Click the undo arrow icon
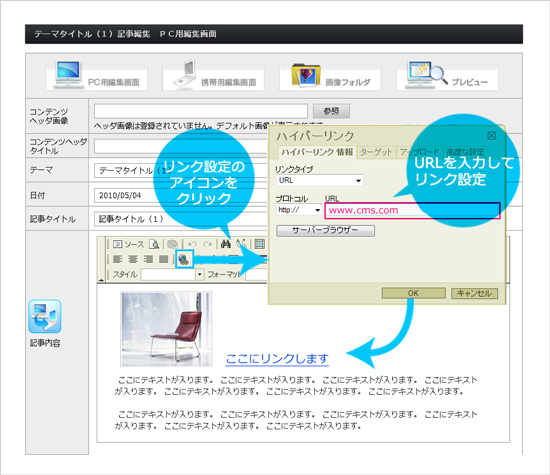The height and width of the screenshot is (475, 550). tap(192, 244)
